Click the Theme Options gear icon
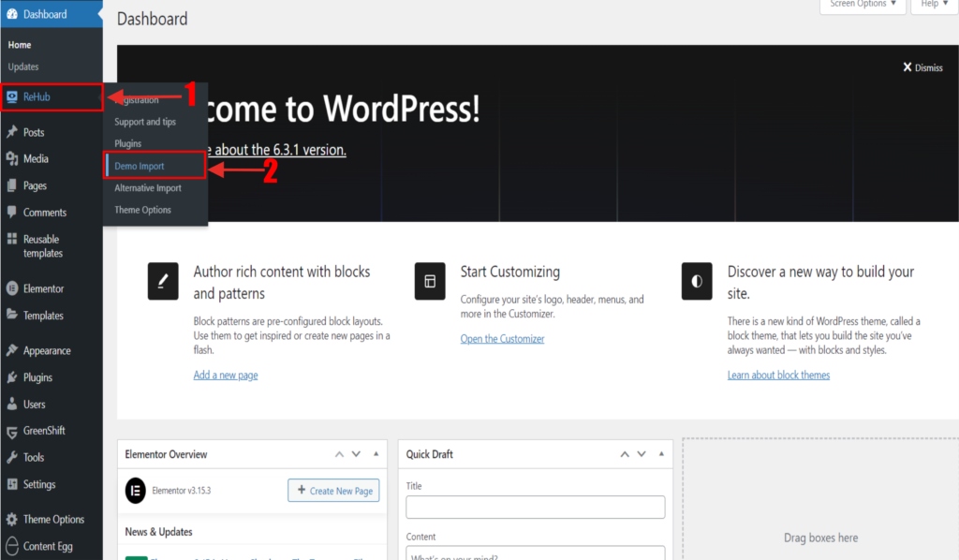Image resolution: width=959 pixels, height=560 pixels. click(11, 519)
